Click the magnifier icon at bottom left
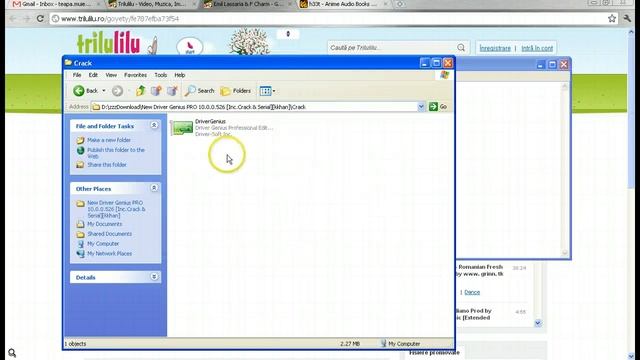 click(x=12, y=353)
